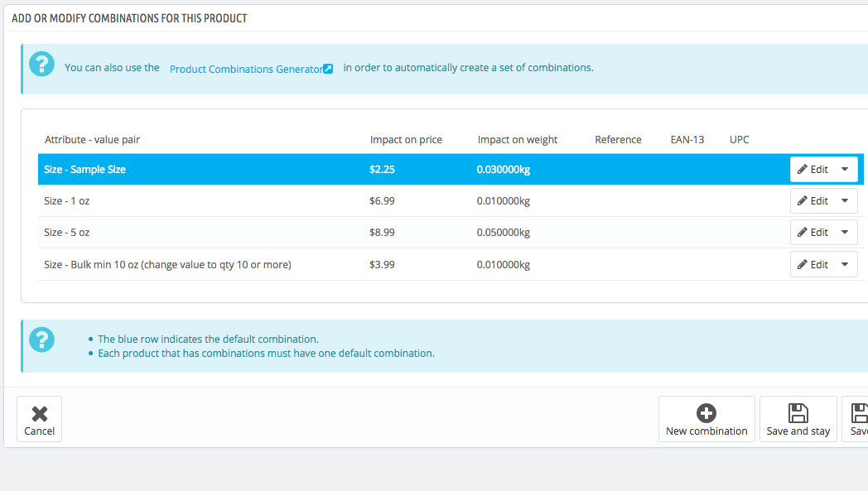The image size is (868, 491).
Task: Click the Attribute - value pair column header
Action: pos(92,139)
